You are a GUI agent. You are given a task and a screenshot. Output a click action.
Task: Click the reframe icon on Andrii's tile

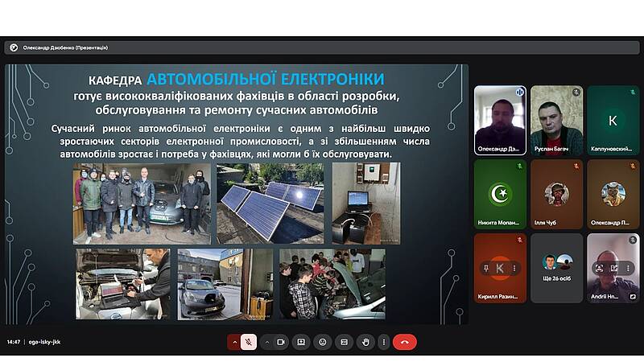(598, 267)
